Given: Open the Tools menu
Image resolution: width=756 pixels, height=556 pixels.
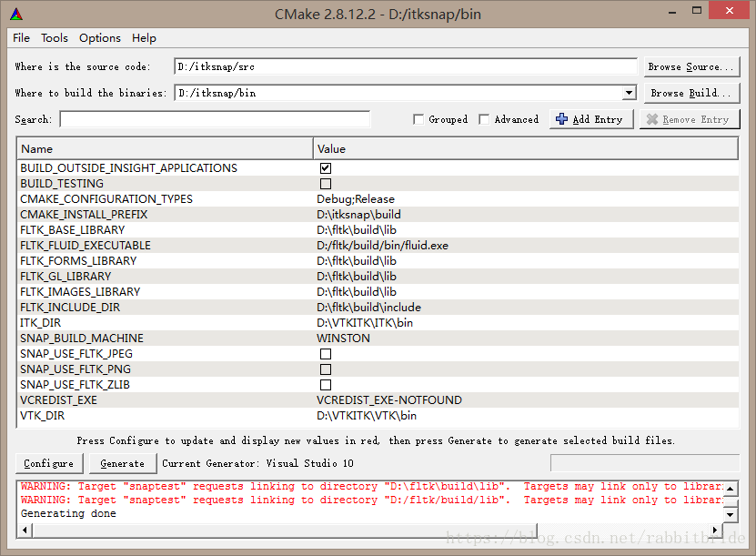Looking at the screenshot, I should pos(55,38).
